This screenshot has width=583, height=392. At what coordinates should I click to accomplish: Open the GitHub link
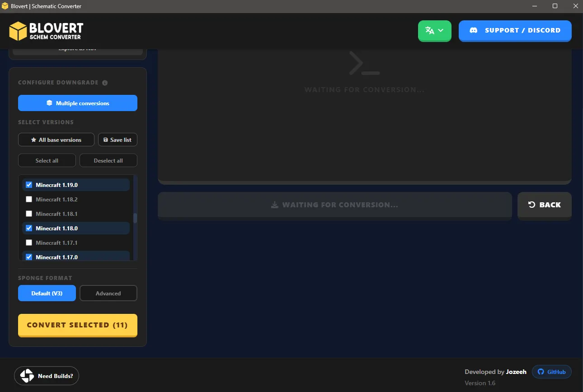tap(552, 372)
